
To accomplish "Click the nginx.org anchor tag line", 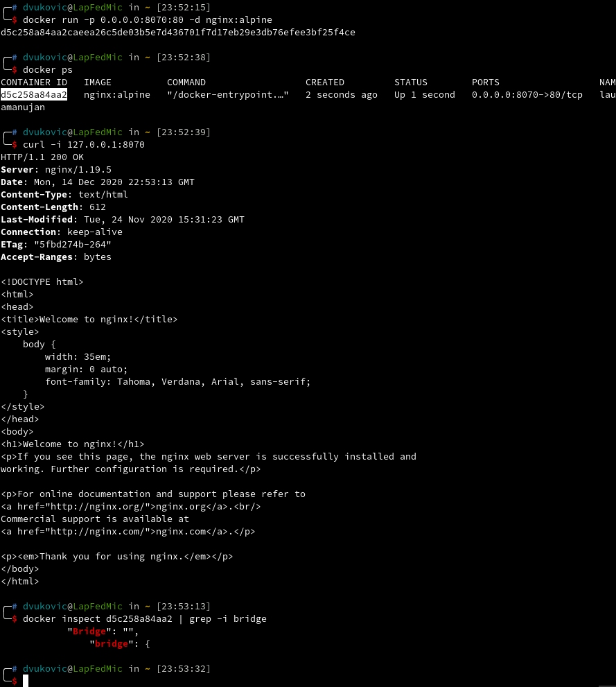I will coord(131,507).
